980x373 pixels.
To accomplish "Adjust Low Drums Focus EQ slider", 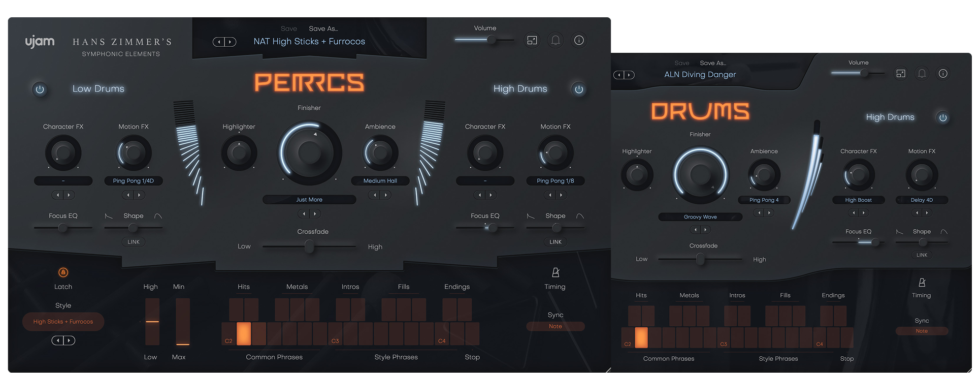I will tap(63, 228).
